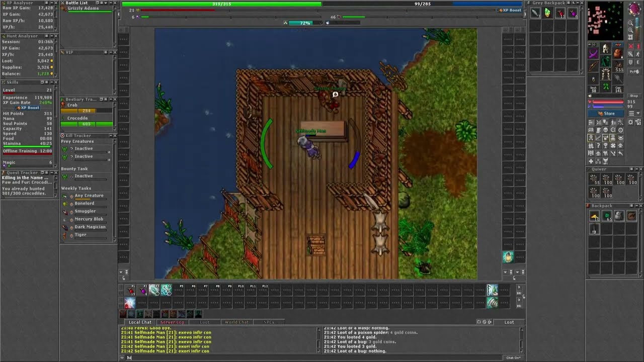Open the minimap map-marker icon
644x362 pixels.
(x=630, y=37)
